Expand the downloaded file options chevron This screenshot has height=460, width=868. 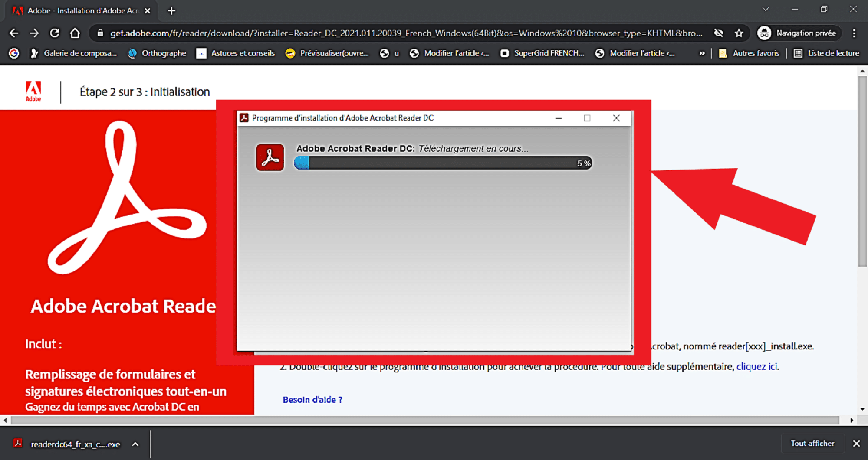click(x=135, y=444)
